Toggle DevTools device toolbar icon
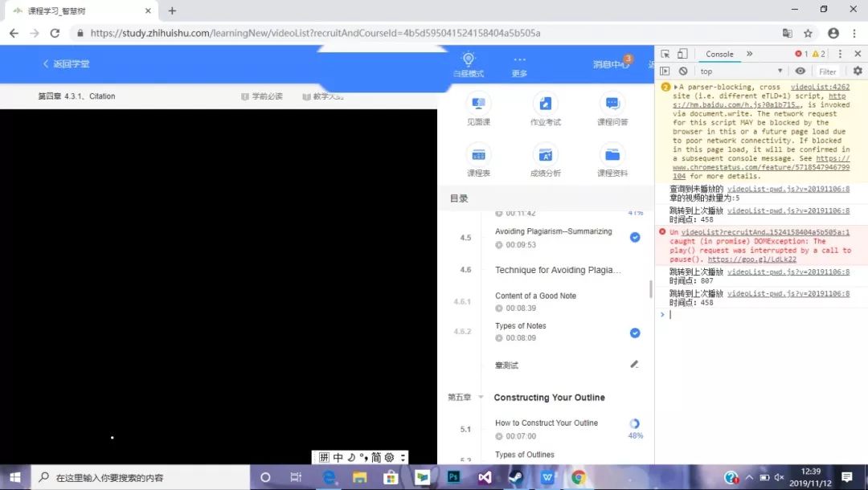Image resolution: width=868 pixels, height=490 pixels. pyautogui.click(x=682, y=54)
